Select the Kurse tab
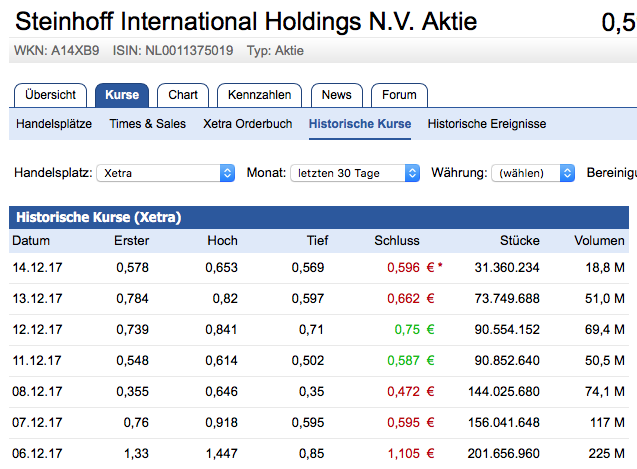This screenshot has width=637, height=469. click(x=122, y=95)
